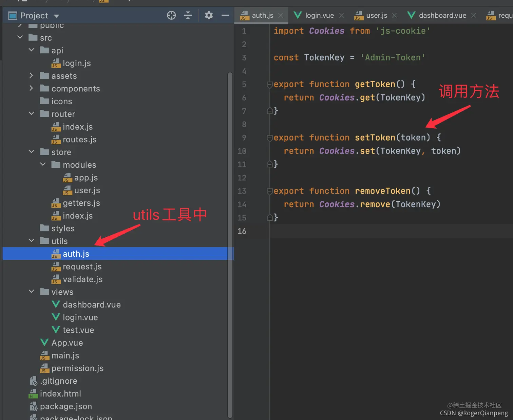Image resolution: width=513 pixels, height=420 pixels.
Task: Fold the getToken function at line 5
Action: (270, 85)
